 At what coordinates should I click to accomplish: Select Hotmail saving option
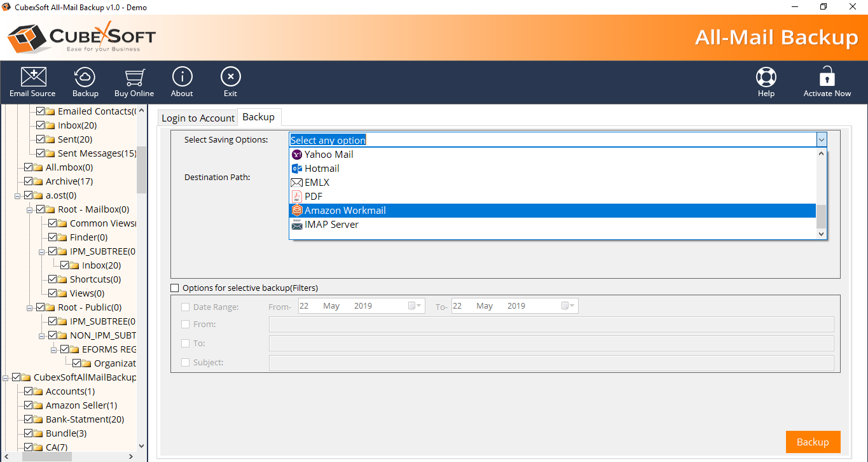[553, 168]
